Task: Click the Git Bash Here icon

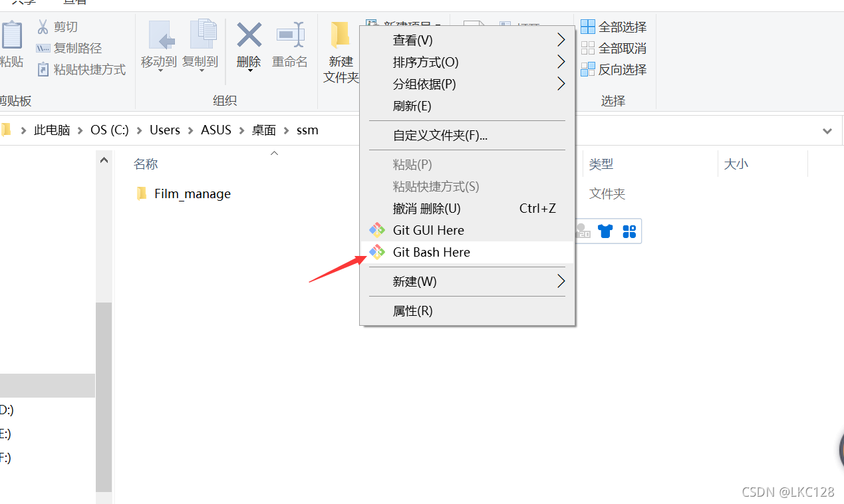Action: coord(377,252)
